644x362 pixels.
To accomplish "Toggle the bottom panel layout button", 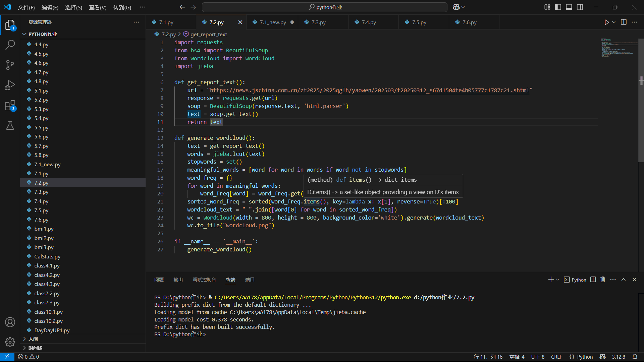I will point(569,7).
